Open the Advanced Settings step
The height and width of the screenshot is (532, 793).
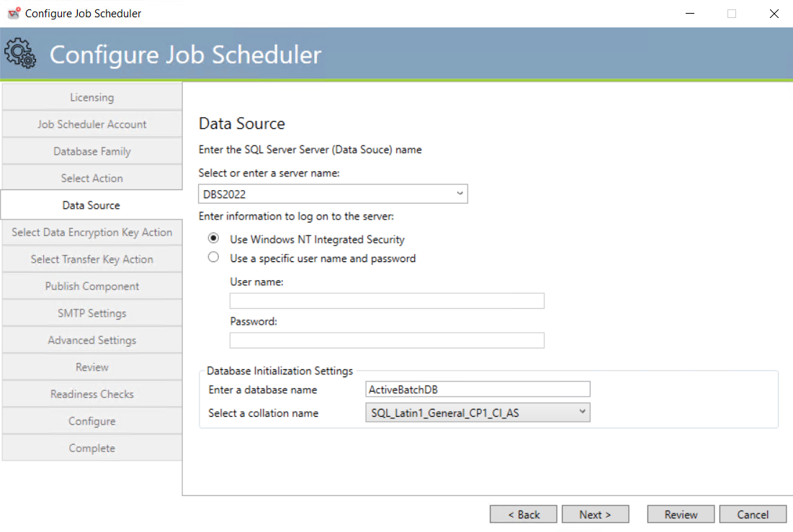point(92,340)
